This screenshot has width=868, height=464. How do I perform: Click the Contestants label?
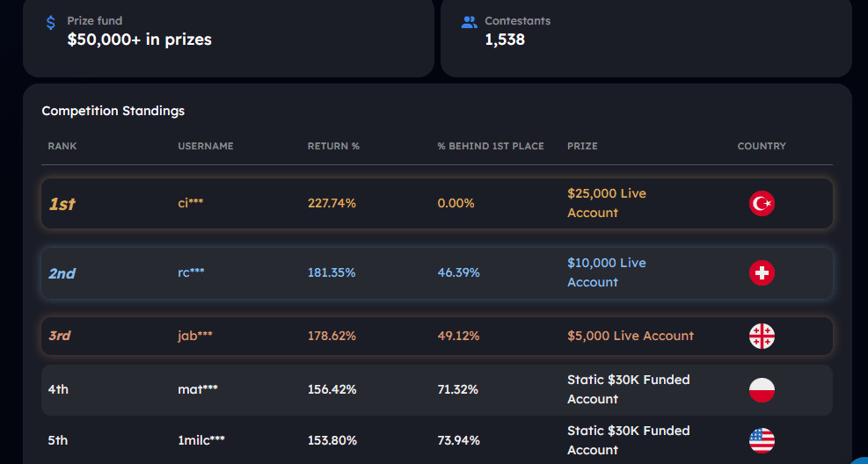[x=518, y=21]
